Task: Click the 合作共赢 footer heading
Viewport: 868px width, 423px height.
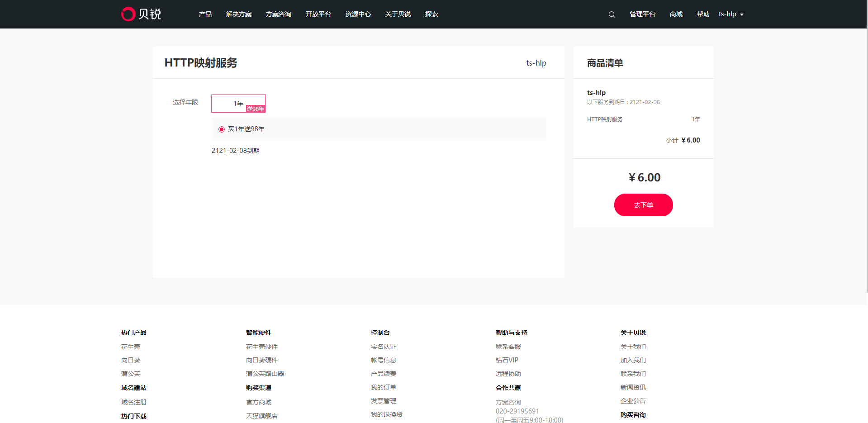Action: 508,388
